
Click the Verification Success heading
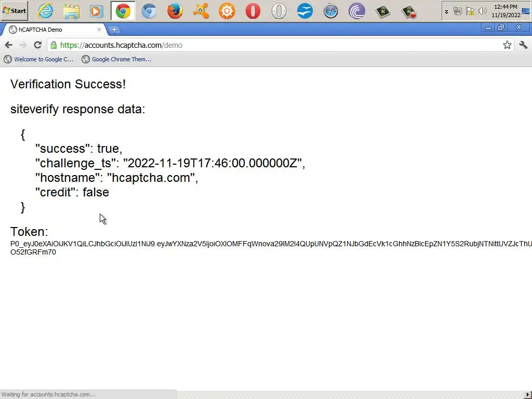[68, 84]
